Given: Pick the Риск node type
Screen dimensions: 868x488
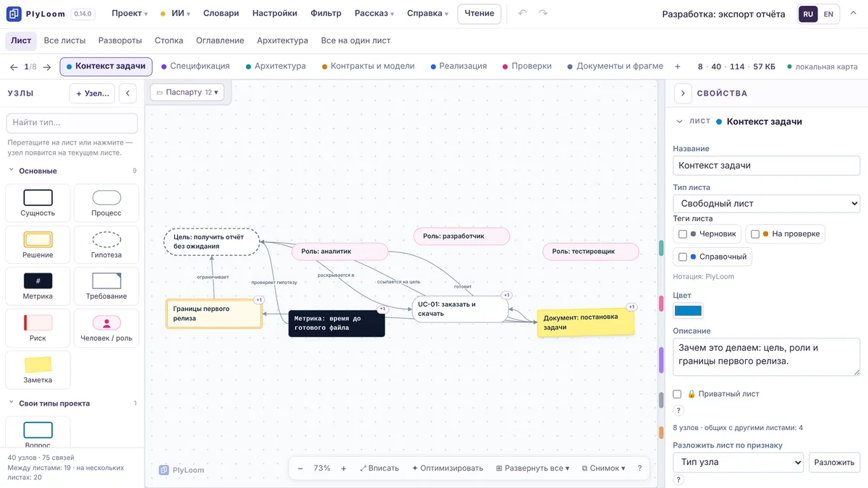Looking at the screenshot, I should pos(38,328).
